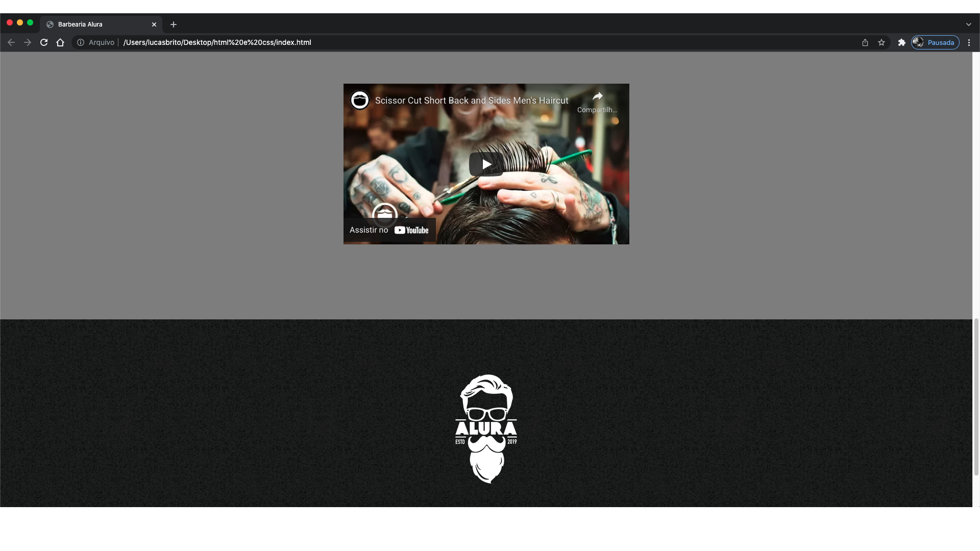Click the forward navigation arrow

pos(27,42)
